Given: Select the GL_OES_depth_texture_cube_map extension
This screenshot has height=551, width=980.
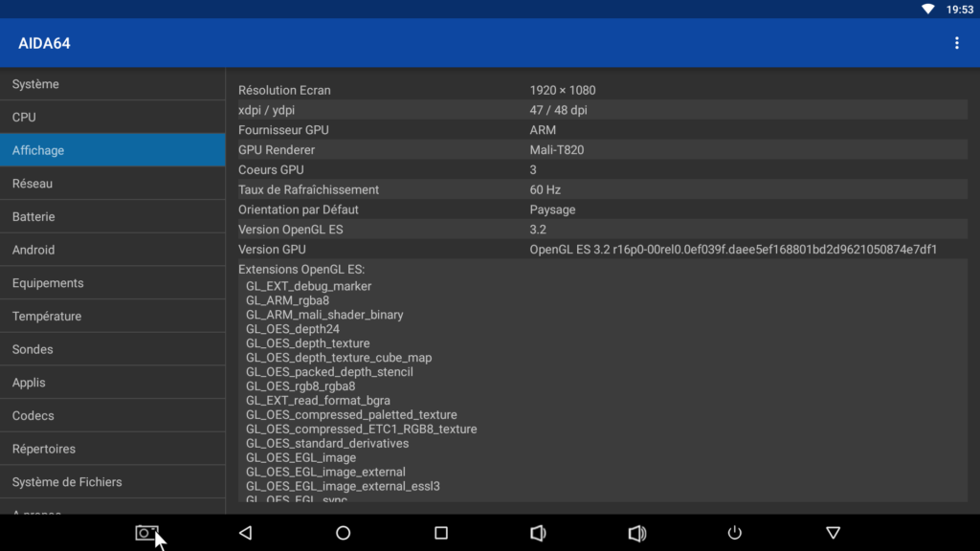Looking at the screenshot, I should pyautogui.click(x=339, y=358).
